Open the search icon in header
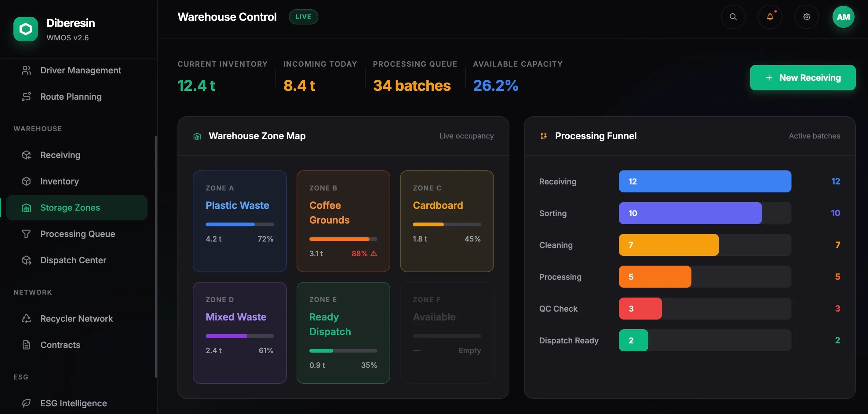Image resolution: width=868 pixels, height=414 pixels. point(733,17)
